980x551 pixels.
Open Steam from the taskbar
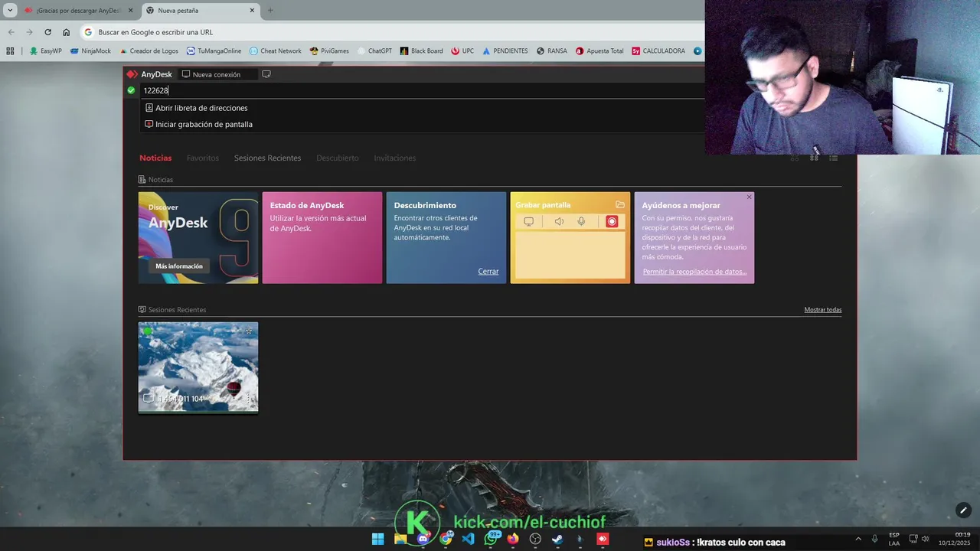pyautogui.click(x=557, y=539)
